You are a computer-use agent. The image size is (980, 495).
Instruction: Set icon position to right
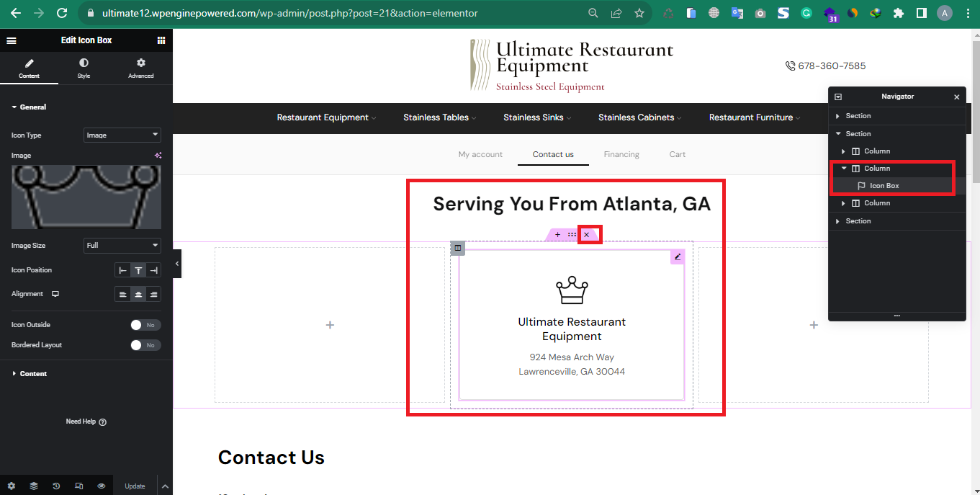(153, 270)
